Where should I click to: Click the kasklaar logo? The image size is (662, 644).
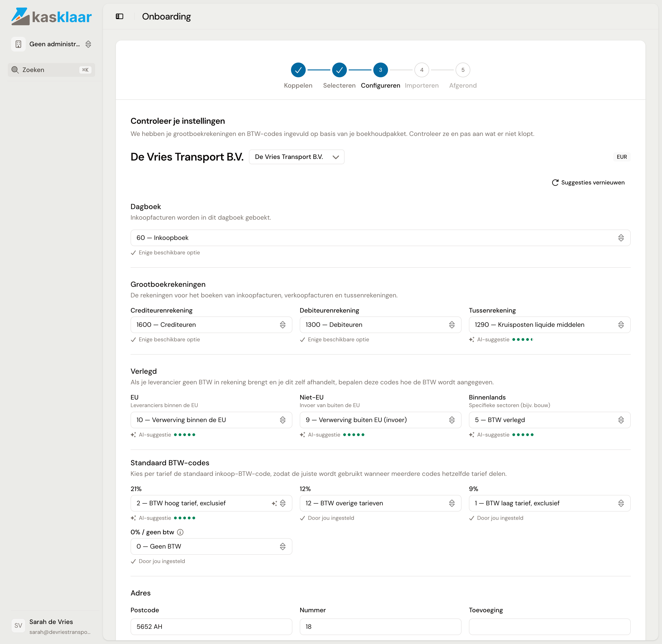pyautogui.click(x=51, y=16)
